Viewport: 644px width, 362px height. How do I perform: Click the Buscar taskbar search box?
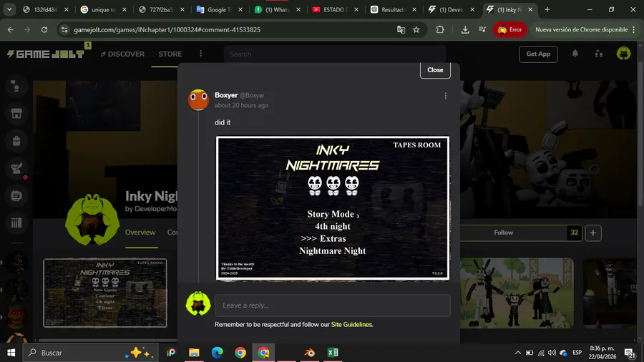tap(90, 353)
